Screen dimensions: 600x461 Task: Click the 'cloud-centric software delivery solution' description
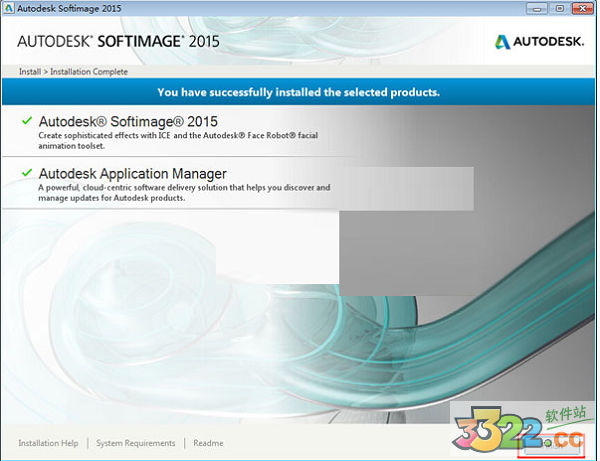(x=184, y=192)
